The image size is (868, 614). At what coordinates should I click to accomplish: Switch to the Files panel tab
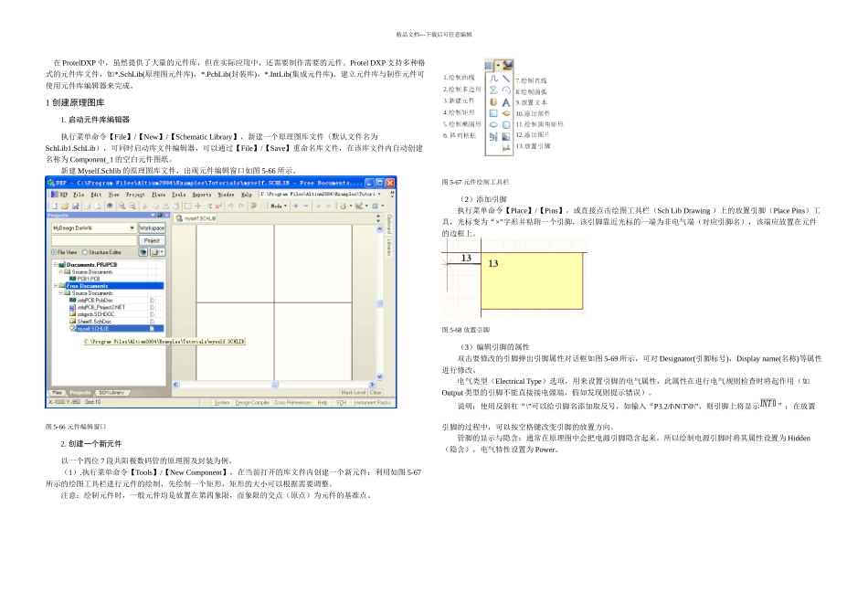click(57, 393)
